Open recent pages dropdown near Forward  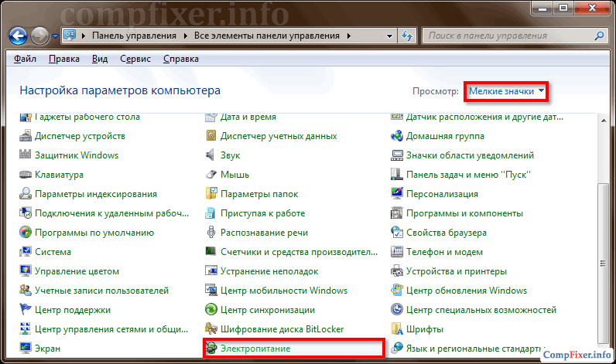coord(56,36)
